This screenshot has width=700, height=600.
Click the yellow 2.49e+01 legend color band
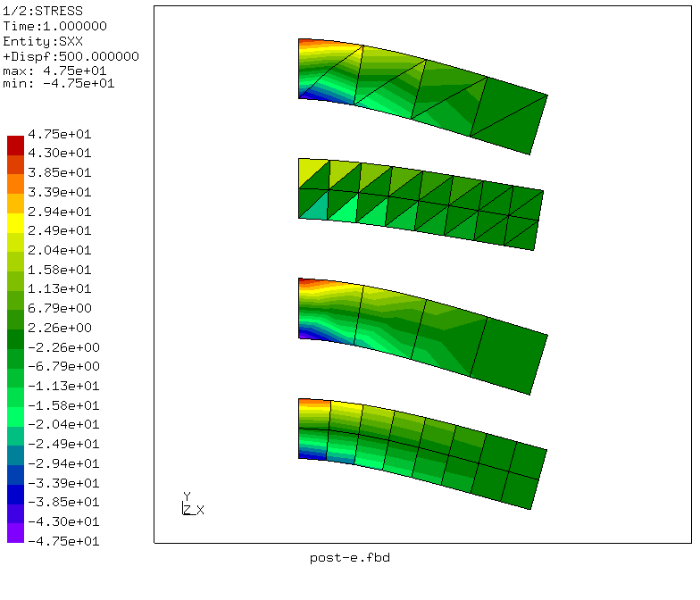point(15,223)
